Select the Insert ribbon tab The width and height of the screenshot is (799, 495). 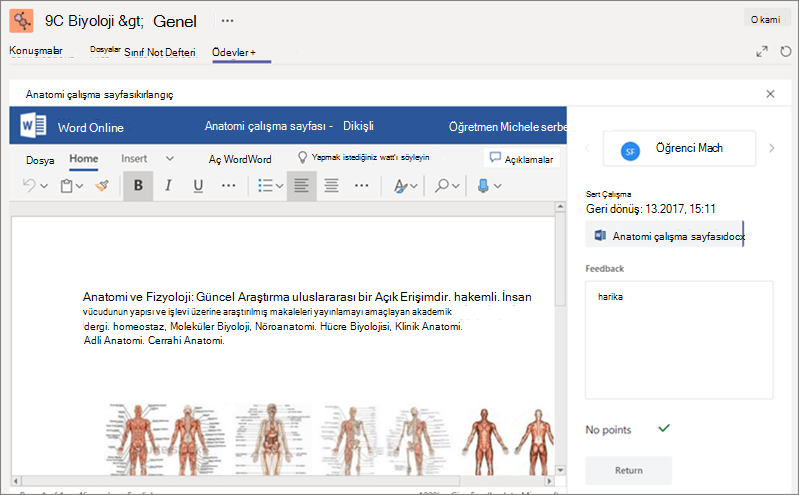[x=134, y=159]
